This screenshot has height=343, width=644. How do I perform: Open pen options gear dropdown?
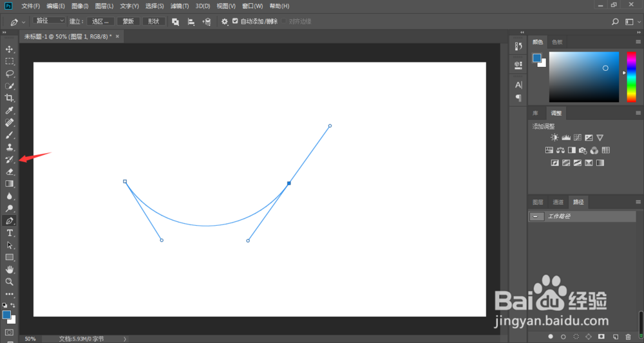(224, 22)
